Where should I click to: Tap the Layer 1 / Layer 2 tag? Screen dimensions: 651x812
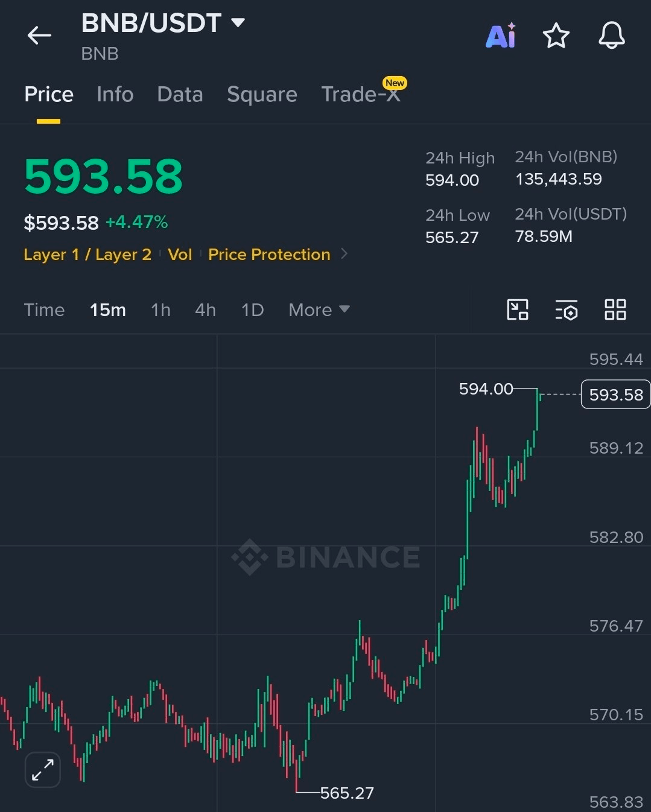click(x=87, y=255)
